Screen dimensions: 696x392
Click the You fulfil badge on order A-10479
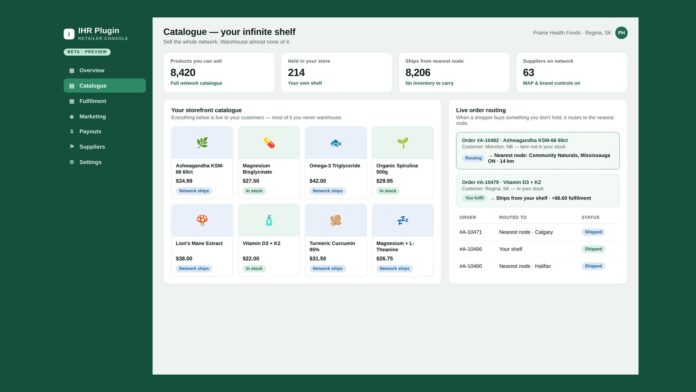pyautogui.click(x=474, y=198)
